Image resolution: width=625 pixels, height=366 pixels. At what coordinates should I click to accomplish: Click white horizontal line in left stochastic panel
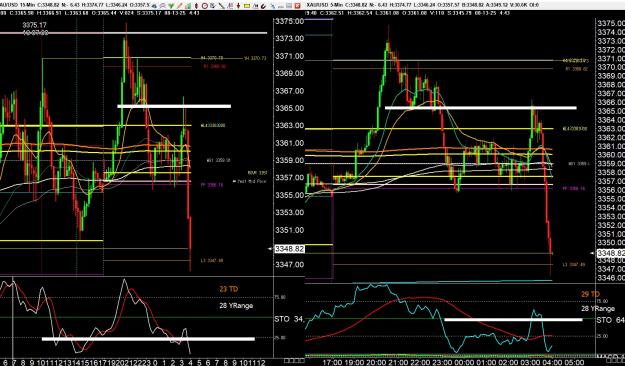pyautogui.click(x=148, y=339)
